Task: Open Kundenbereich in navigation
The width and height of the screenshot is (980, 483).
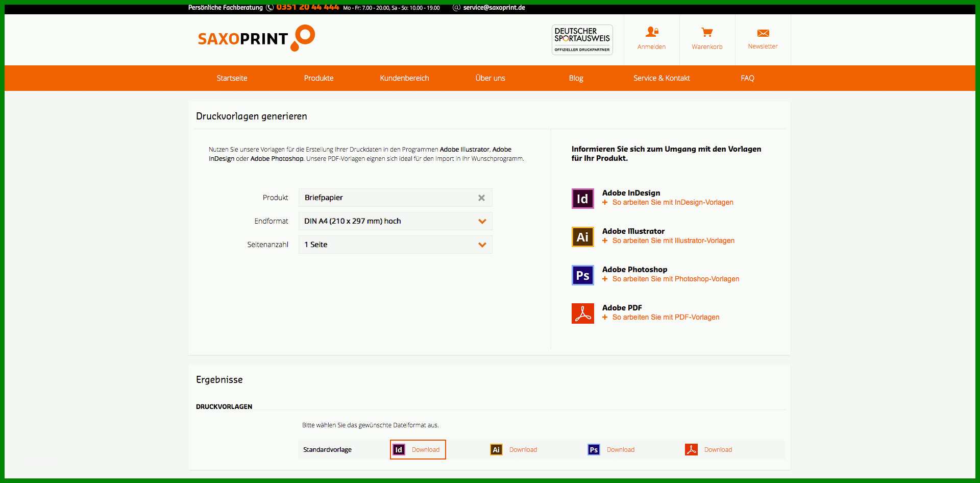Action: [404, 78]
